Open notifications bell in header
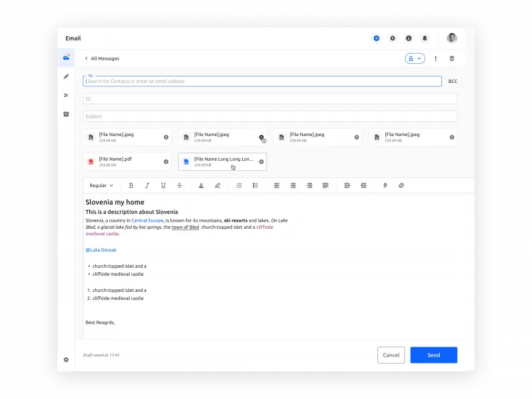This screenshot has width=532, height=399. pyautogui.click(x=425, y=38)
